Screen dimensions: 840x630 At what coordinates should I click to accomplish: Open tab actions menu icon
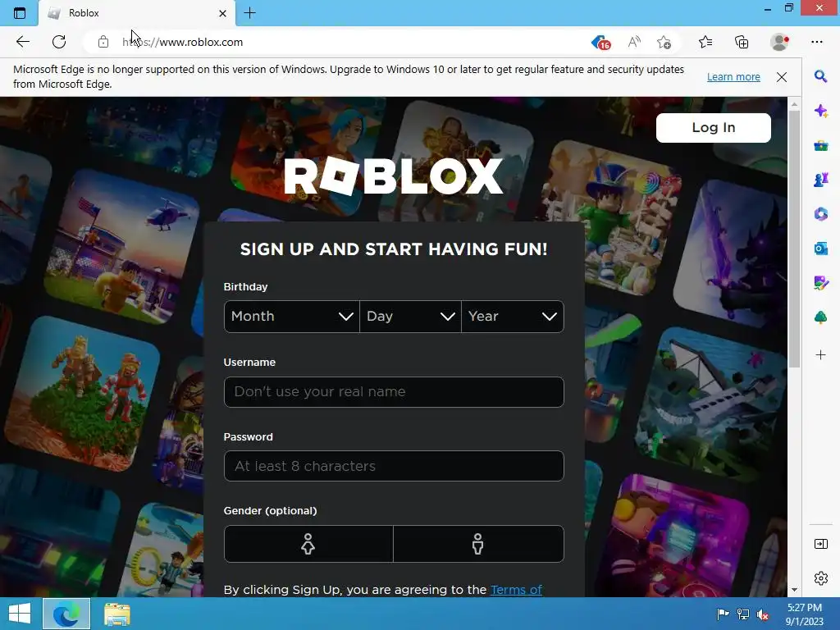tap(20, 13)
